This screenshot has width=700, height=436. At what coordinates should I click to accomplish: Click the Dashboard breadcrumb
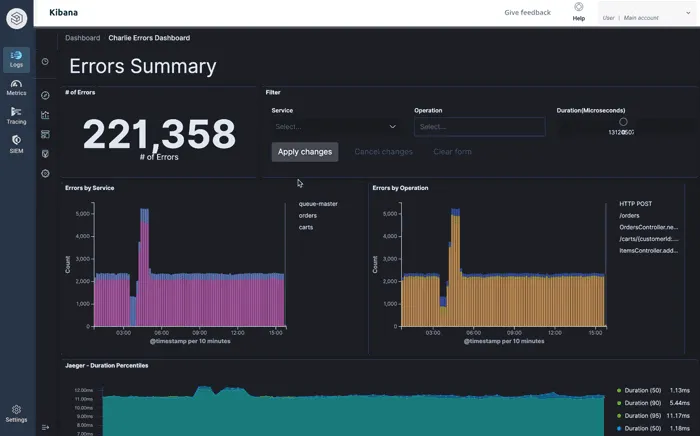[x=83, y=38]
